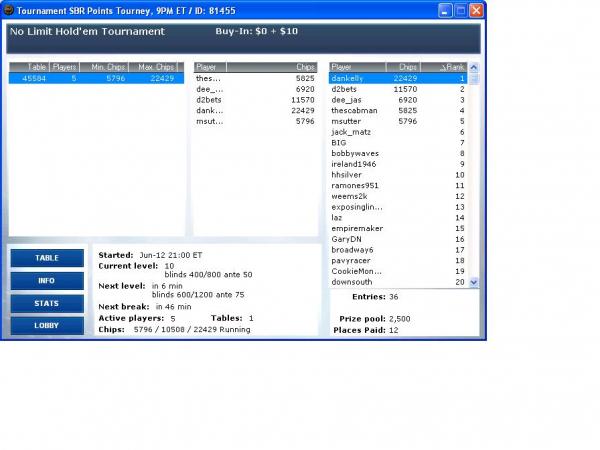
Task: Open the TABLE view button
Action: (47, 258)
